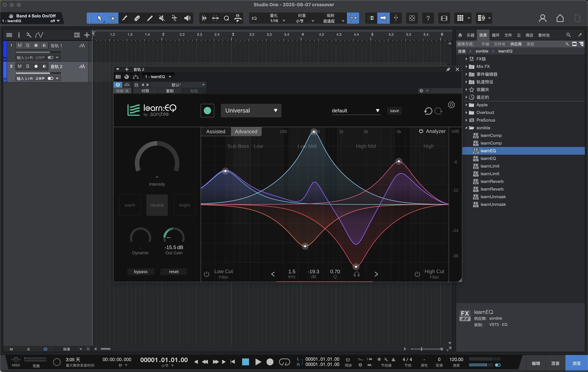Undo the last learnEQ change
Viewport: 588px width, 372px height.
[x=428, y=111]
